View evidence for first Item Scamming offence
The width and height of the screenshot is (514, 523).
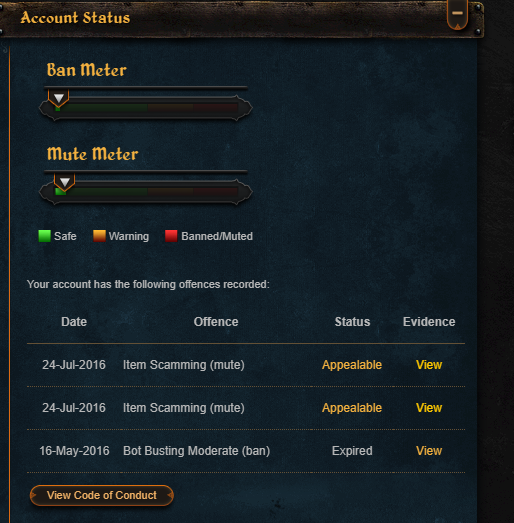429,365
